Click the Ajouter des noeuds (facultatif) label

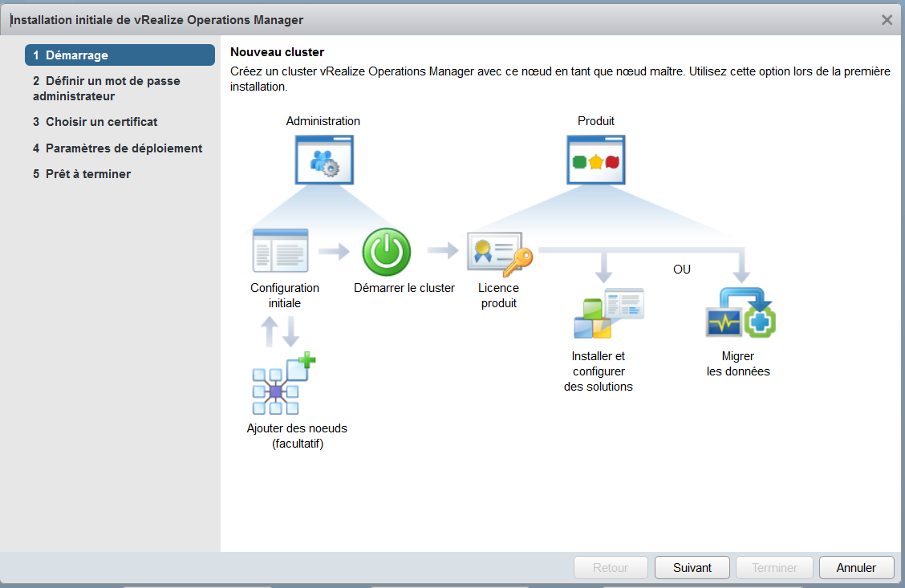pyautogui.click(x=297, y=436)
